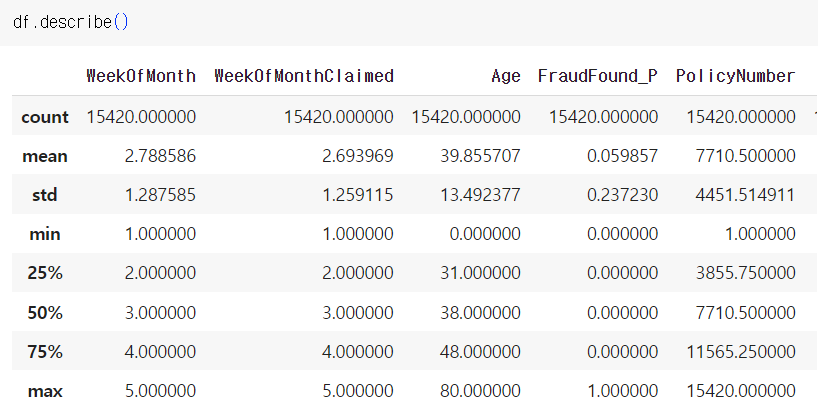This screenshot has width=821, height=412.
Task: Click Age mean value 39.855707
Action: 480,156
